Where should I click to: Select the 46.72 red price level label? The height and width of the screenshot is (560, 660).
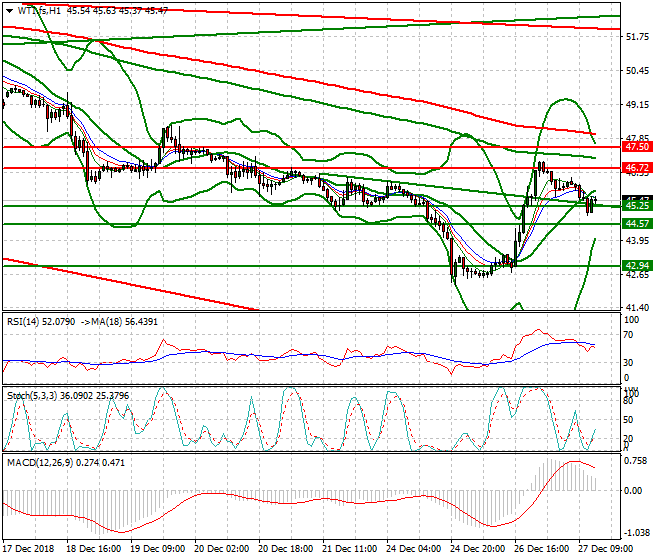click(637, 168)
